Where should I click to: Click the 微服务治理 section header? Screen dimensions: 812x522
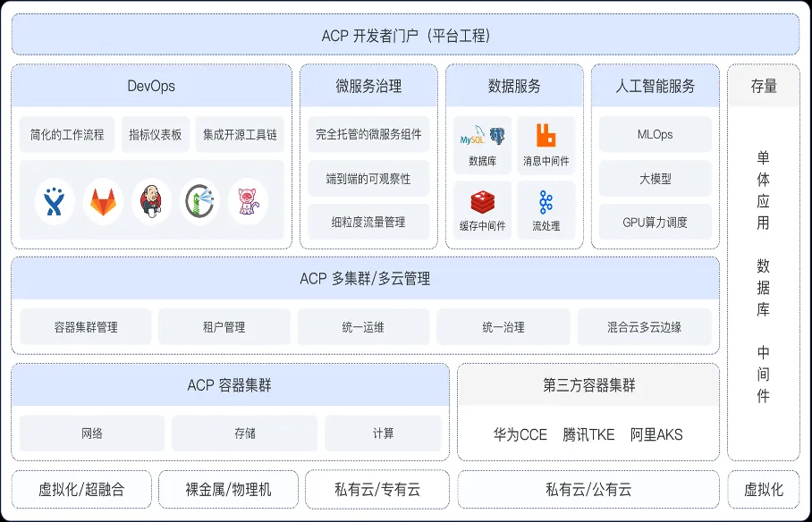pyautogui.click(x=368, y=87)
